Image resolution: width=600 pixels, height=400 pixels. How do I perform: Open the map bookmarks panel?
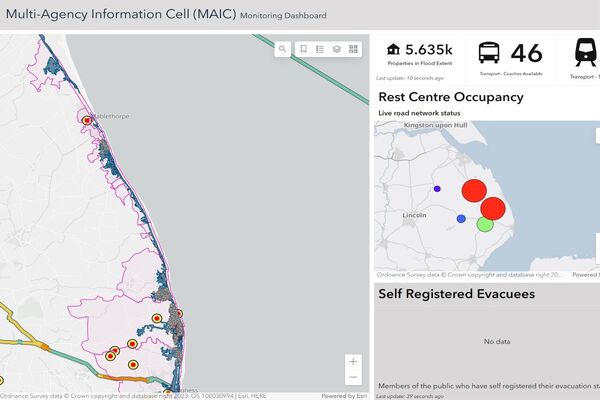coord(303,48)
